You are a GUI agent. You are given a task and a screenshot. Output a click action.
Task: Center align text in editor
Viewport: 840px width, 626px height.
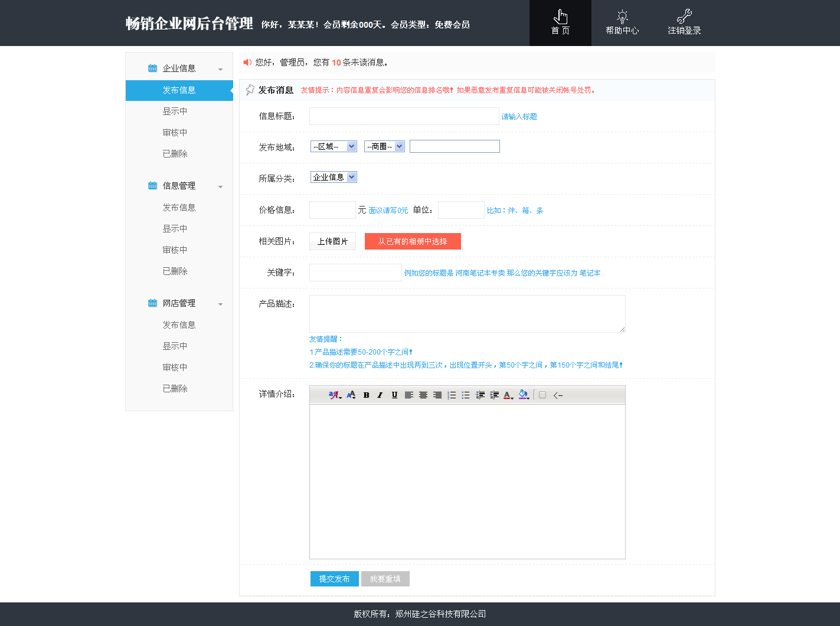423,395
